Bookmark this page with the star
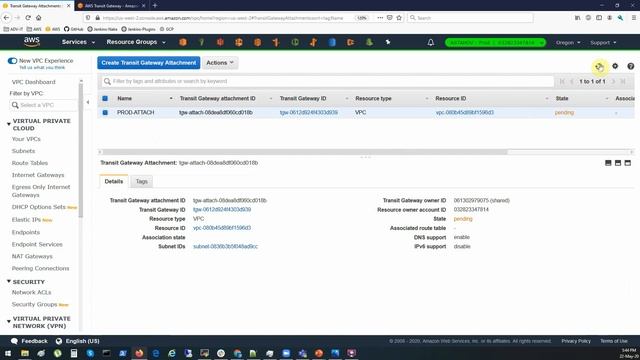The height and width of the screenshot is (360, 640). [x=399, y=18]
